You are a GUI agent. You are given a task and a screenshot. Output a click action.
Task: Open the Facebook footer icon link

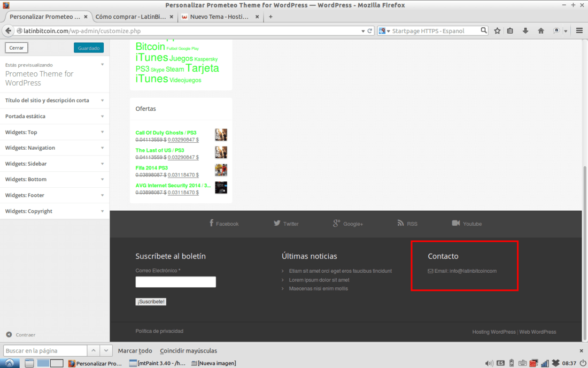[223, 224]
